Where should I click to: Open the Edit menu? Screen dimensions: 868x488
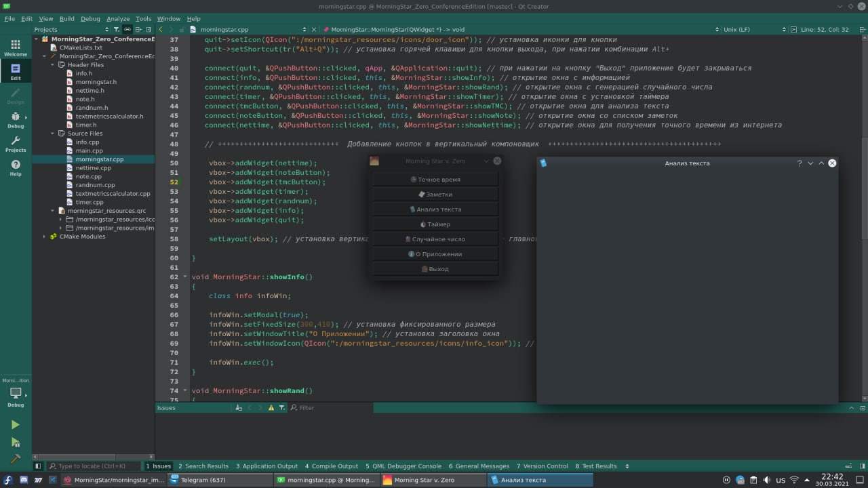[x=26, y=19]
